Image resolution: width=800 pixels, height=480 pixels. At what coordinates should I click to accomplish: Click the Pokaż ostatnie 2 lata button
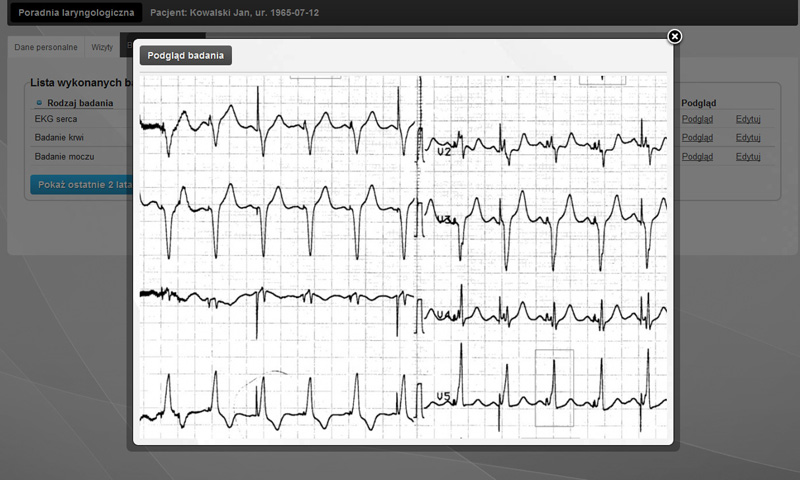[x=82, y=185]
